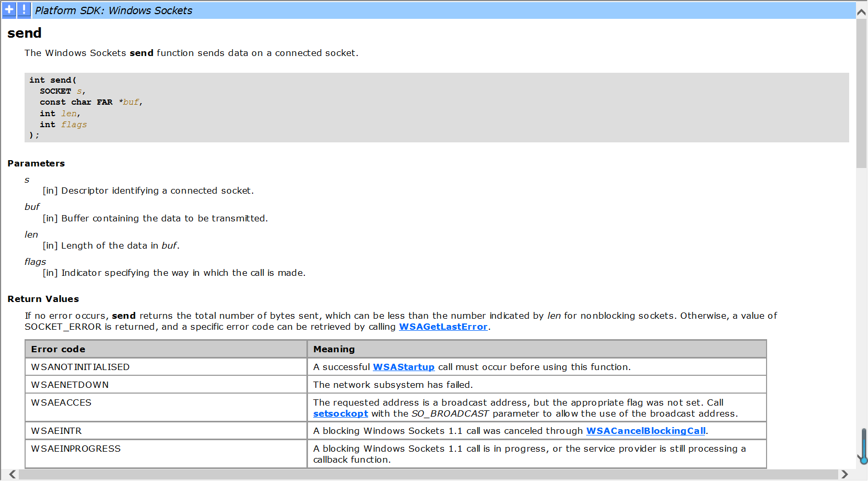Click the 'SOCKET s,' code line

tap(63, 91)
